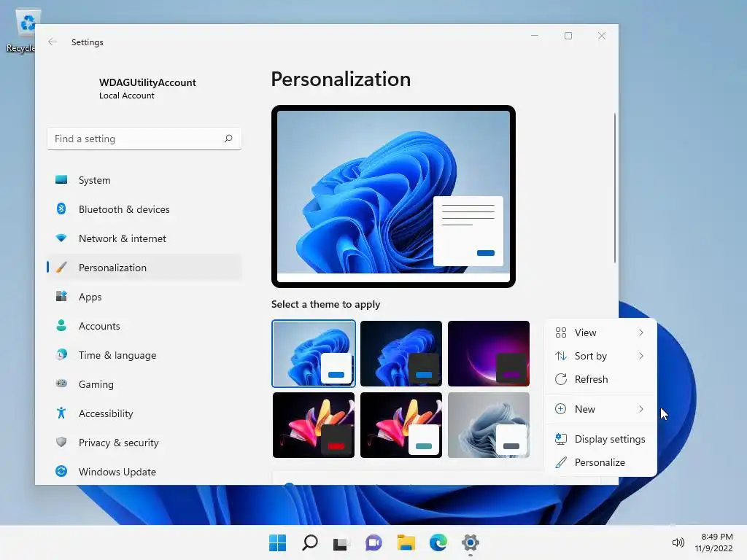Apply the gray Flow theme
The image size is (747, 560).
pyautogui.click(x=489, y=425)
